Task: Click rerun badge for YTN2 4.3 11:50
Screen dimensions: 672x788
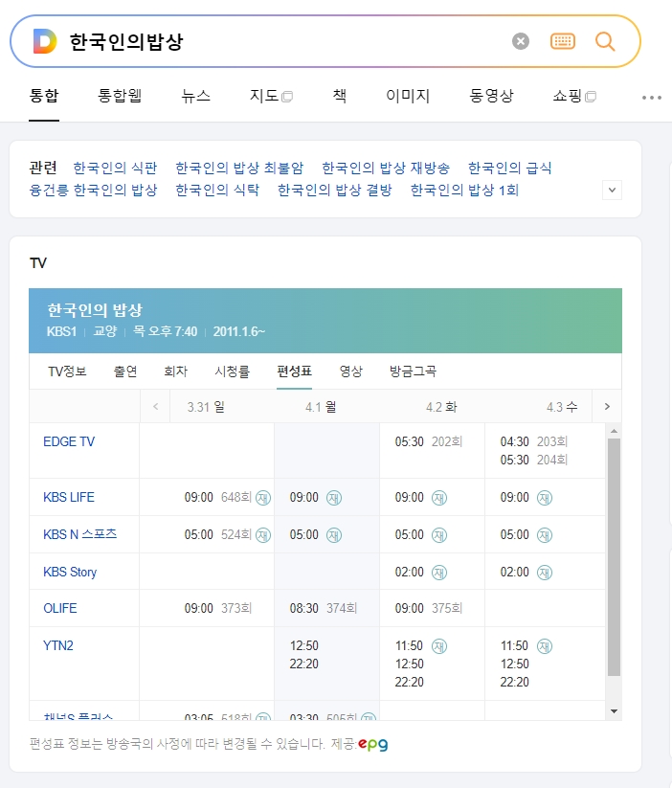Action: tap(545, 645)
